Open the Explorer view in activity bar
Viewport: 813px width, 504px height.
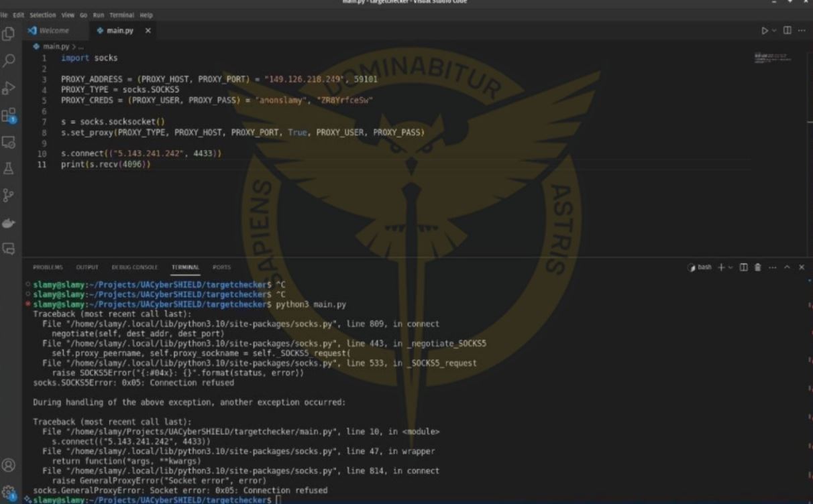(x=9, y=34)
